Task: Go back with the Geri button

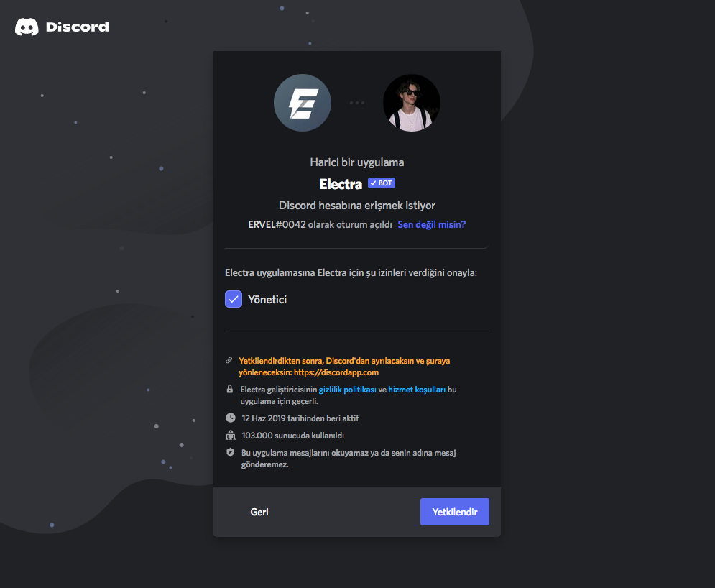Action: tap(259, 512)
